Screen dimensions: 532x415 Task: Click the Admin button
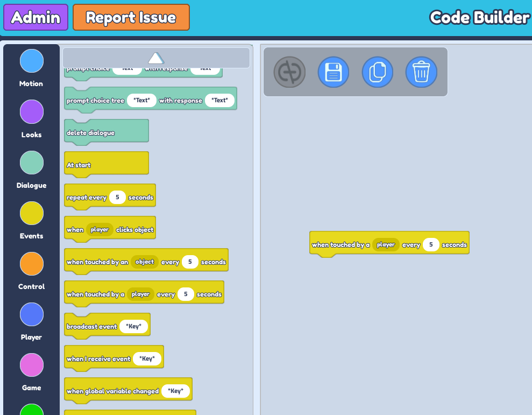pyautogui.click(x=36, y=18)
